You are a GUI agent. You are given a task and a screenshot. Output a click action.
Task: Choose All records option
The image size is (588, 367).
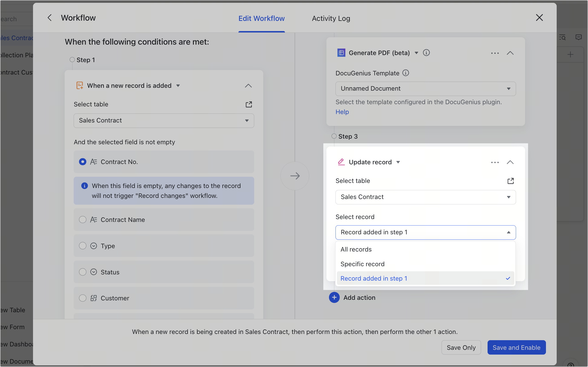pos(425,250)
